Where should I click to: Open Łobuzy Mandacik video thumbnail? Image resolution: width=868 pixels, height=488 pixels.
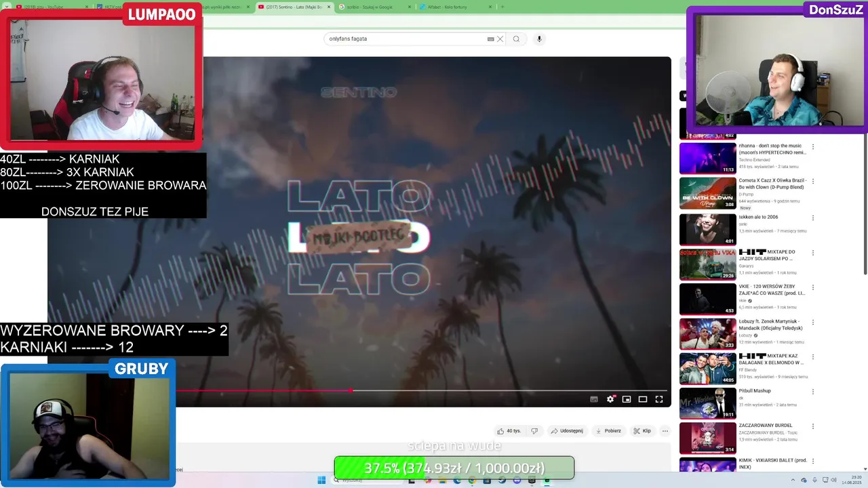(707, 333)
